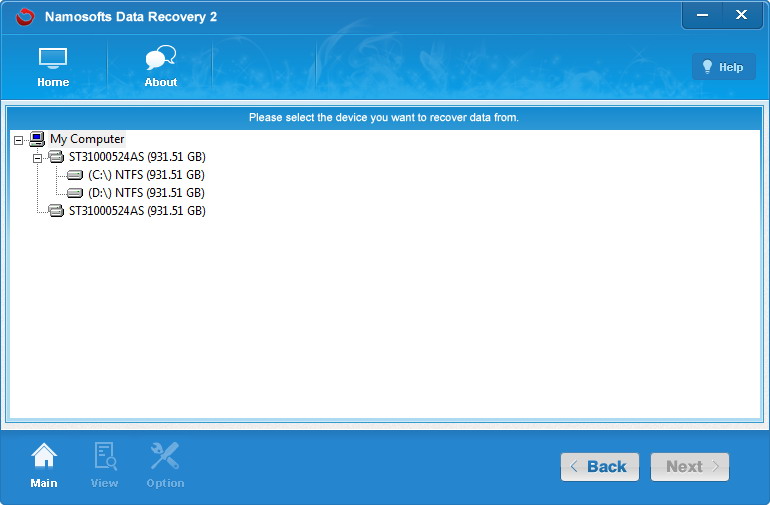Image resolution: width=770 pixels, height=505 pixels.
Task: Select My Computer in the tree
Action: pos(87,139)
